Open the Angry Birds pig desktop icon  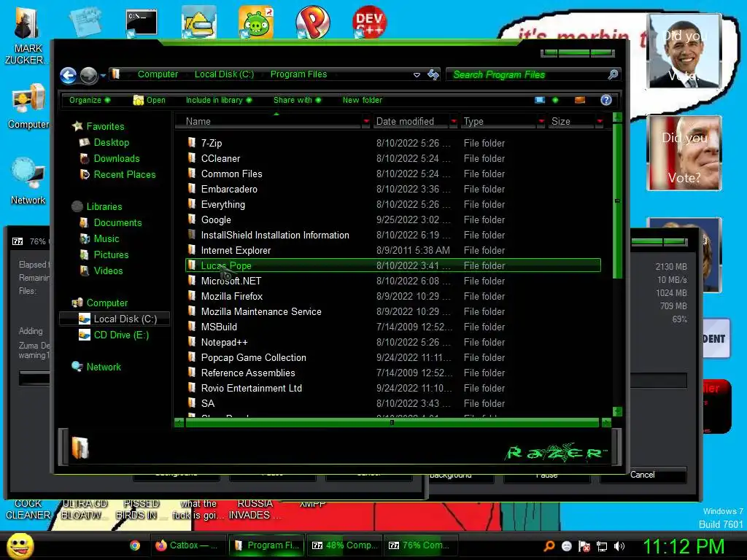pos(256,23)
